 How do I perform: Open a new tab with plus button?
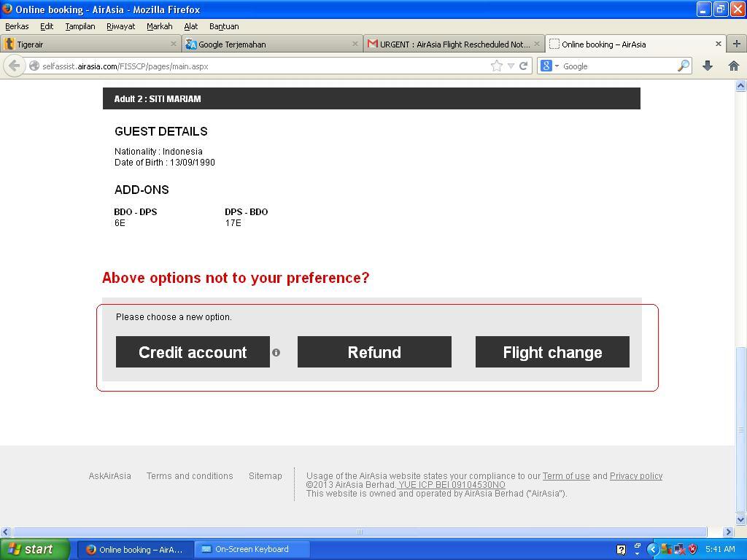(x=736, y=44)
